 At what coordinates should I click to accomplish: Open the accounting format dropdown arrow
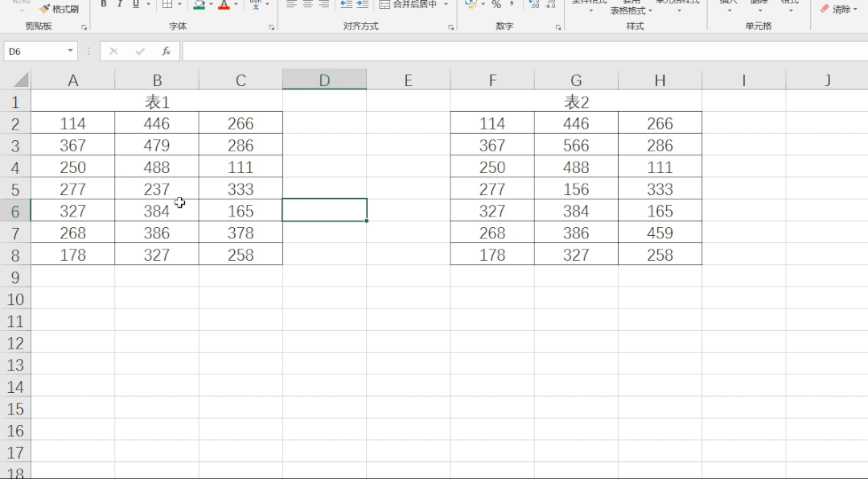click(483, 4)
